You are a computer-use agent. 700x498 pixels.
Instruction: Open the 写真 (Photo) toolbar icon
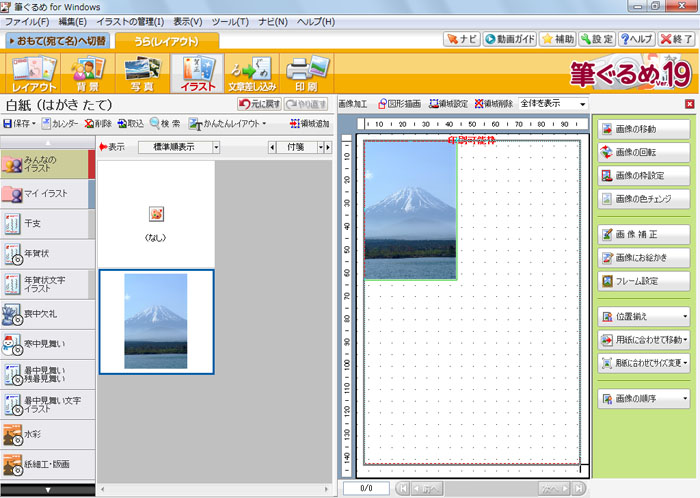point(142,73)
